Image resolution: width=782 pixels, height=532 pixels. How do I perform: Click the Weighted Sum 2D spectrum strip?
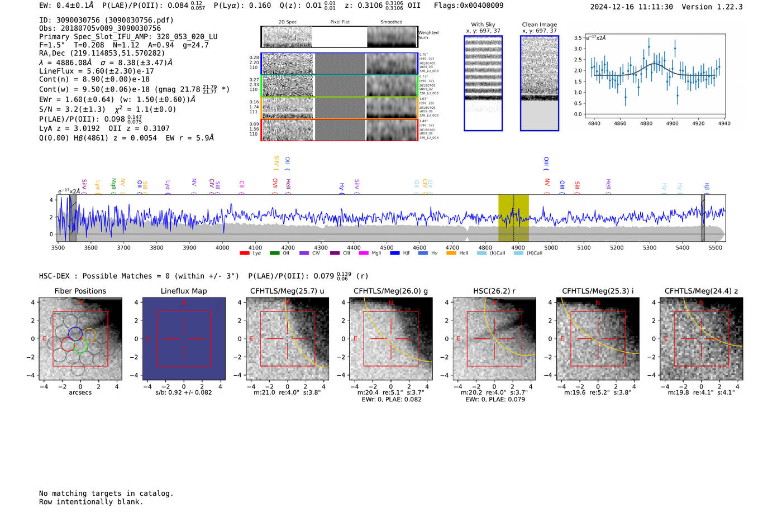(339, 37)
